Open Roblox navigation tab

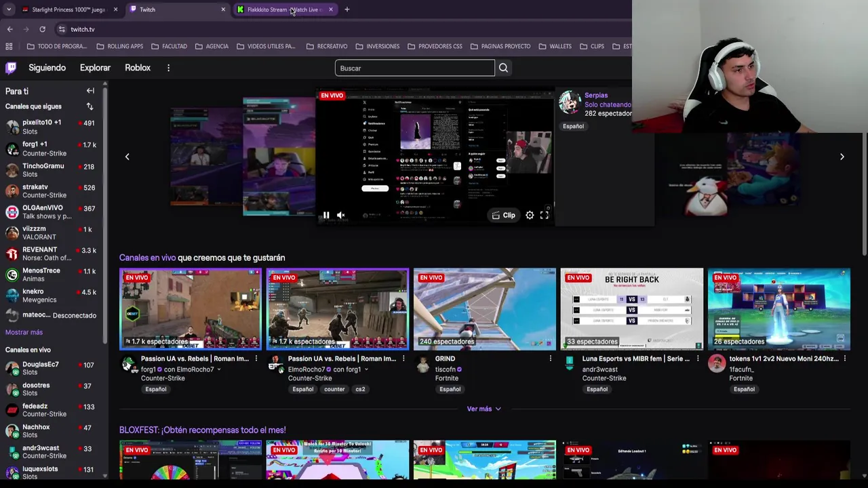pyautogui.click(x=138, y=68)
